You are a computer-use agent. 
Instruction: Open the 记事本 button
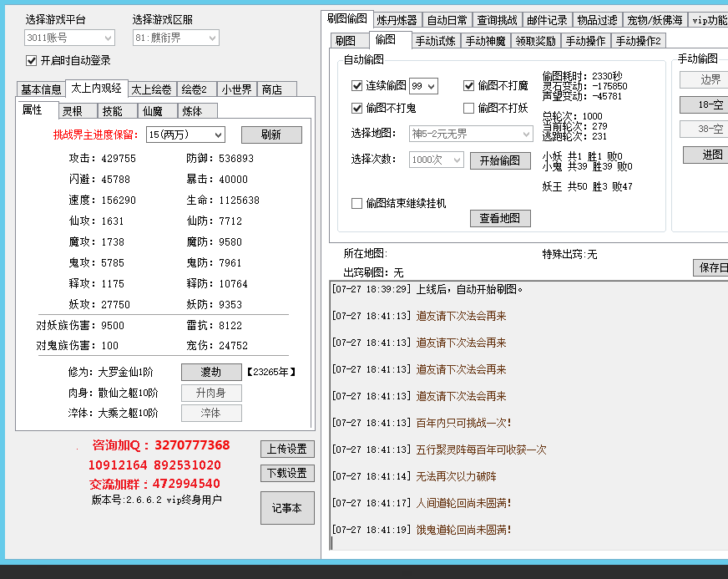[x=287, y=508]
